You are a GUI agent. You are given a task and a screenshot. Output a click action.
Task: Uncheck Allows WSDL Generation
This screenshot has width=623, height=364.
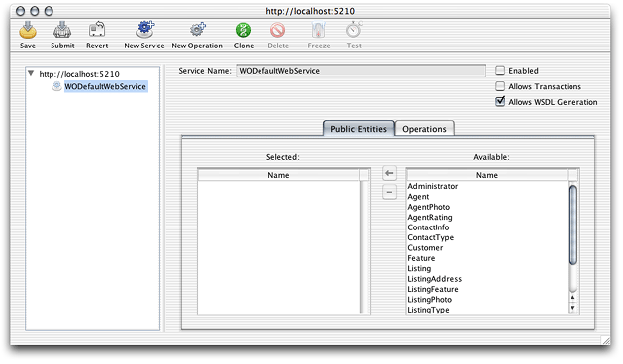[500, 101]
